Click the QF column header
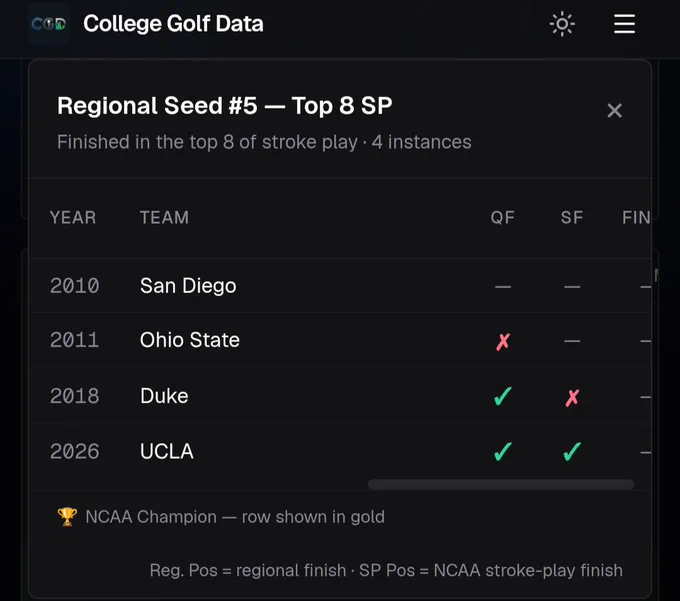 pyautogui.click(x=503, y=218)
